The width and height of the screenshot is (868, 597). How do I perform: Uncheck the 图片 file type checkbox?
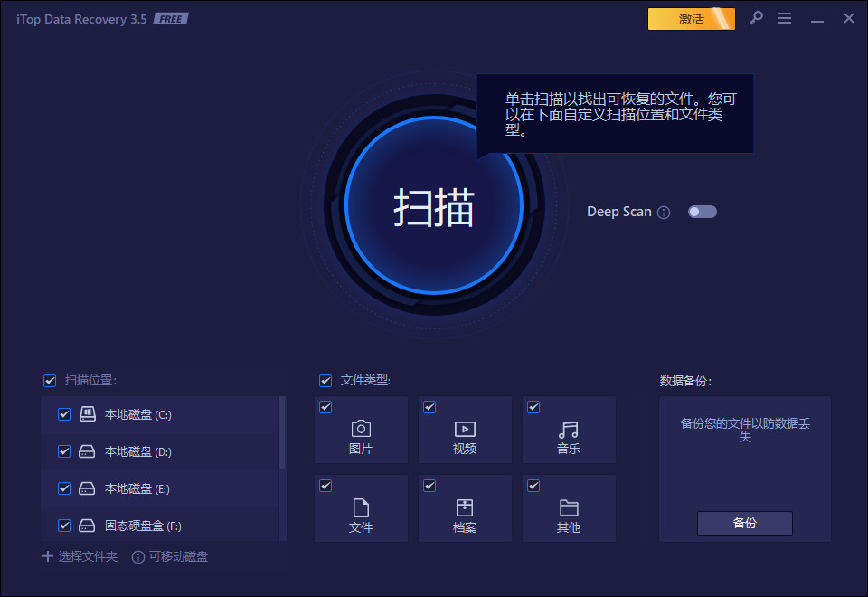tap(325, 407)
